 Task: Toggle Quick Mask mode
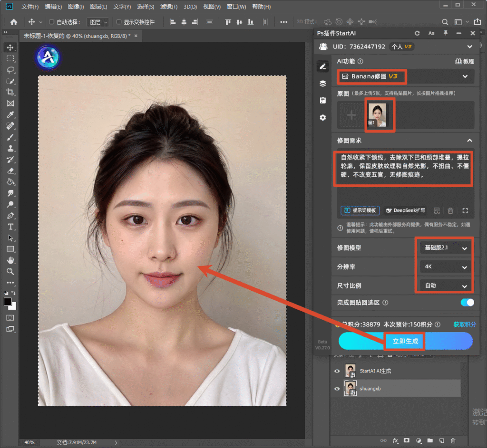[x=10, y=318]
